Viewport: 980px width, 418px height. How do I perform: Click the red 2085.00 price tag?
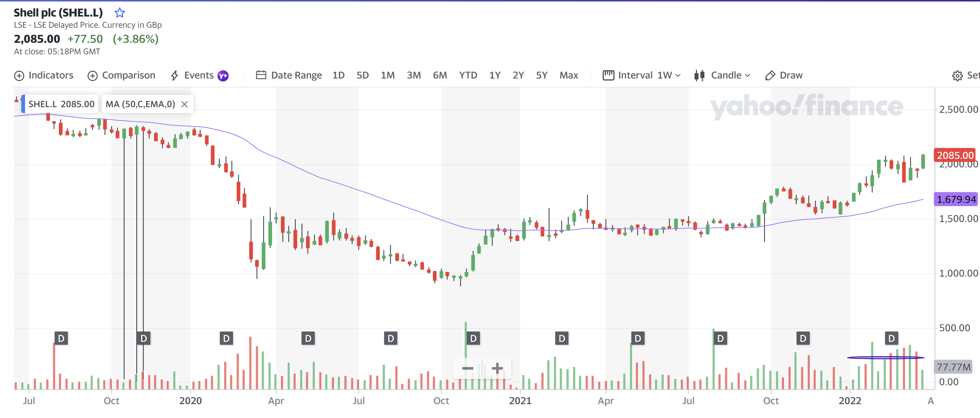[x=955, y=155]
